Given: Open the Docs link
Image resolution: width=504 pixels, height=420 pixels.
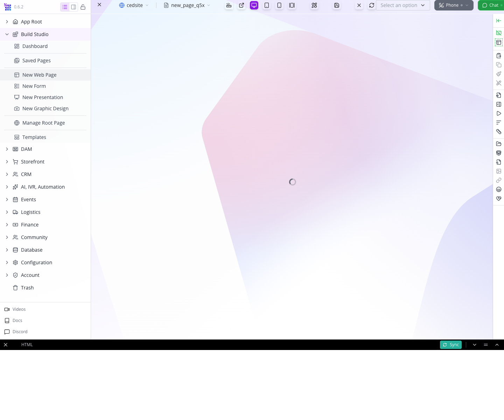Looking at the screenshot, I should point(13,321).
